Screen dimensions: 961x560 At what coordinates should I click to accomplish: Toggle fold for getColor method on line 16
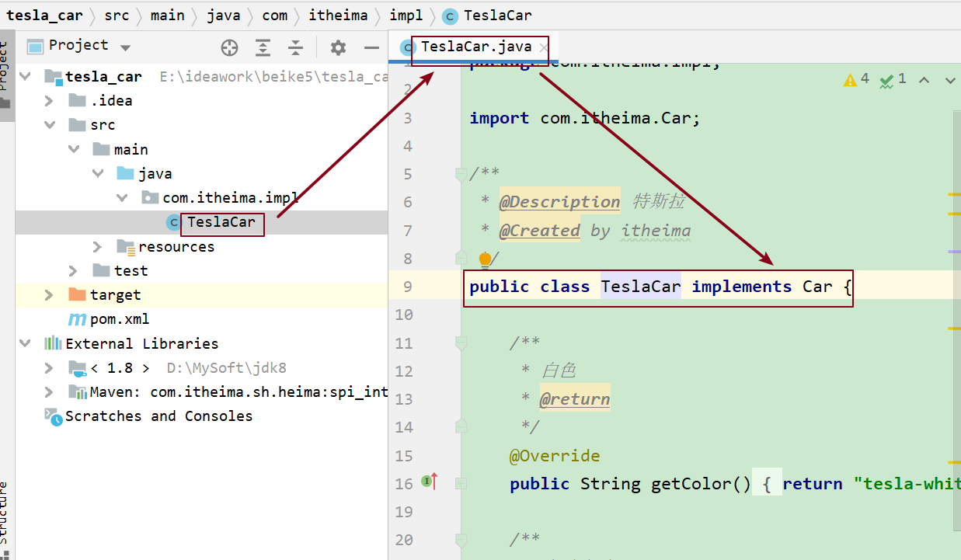(x=461, y=483)
